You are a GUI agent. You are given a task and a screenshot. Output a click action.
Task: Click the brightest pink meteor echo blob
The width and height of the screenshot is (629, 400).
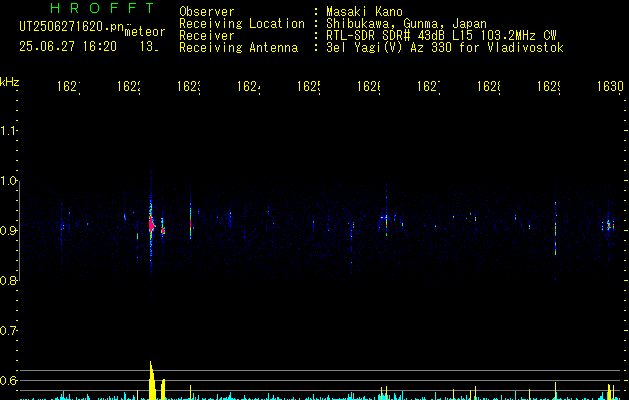point(151,225)
